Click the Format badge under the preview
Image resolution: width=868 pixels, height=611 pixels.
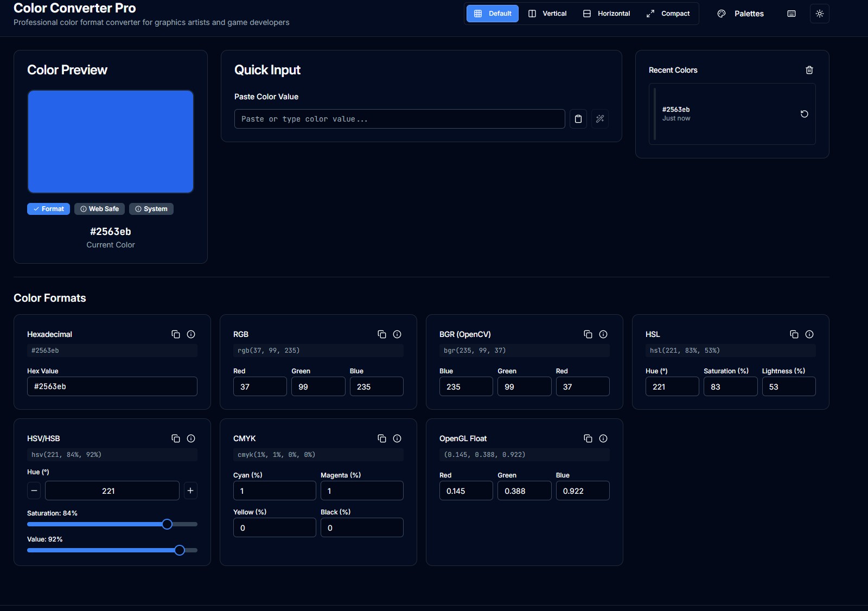click(48, 208)
